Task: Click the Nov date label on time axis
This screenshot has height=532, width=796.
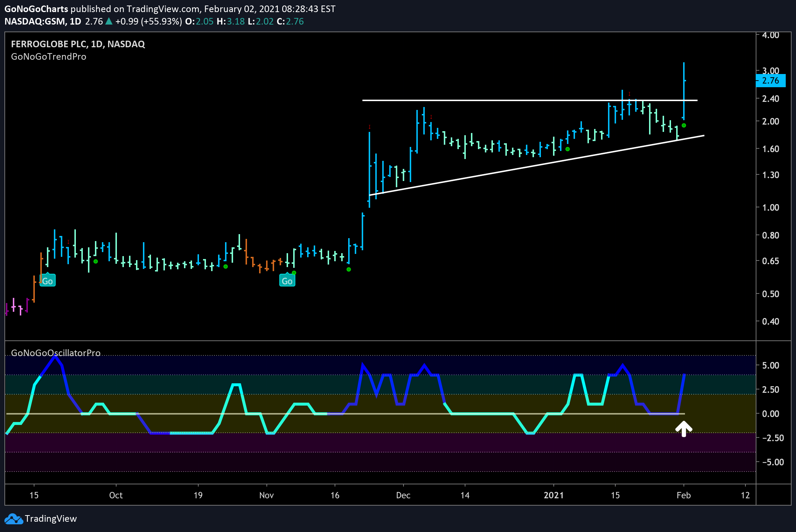Action: (266, 495)
